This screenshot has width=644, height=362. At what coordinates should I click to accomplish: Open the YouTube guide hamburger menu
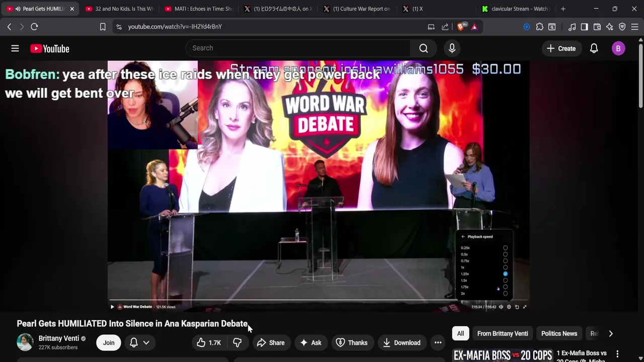point(15,48)
